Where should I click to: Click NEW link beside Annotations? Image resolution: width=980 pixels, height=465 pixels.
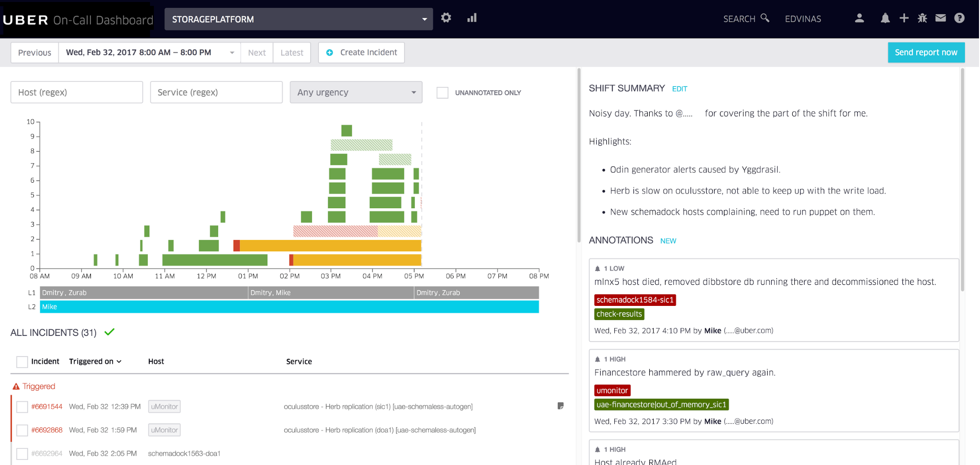[668, 241]
